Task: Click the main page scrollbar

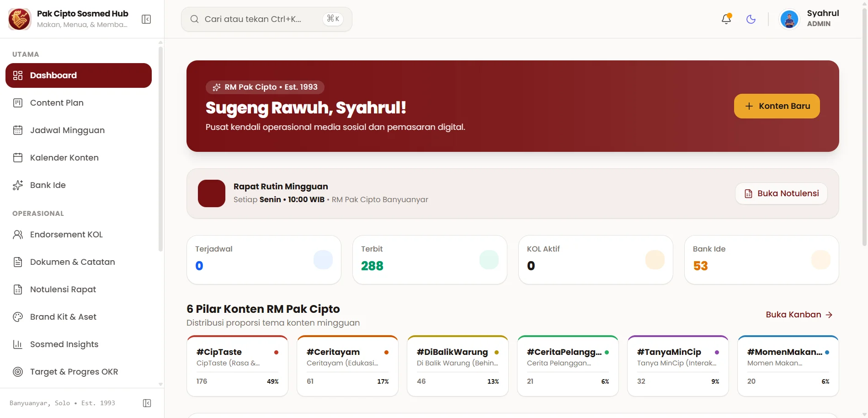Action: click(864, 128)
